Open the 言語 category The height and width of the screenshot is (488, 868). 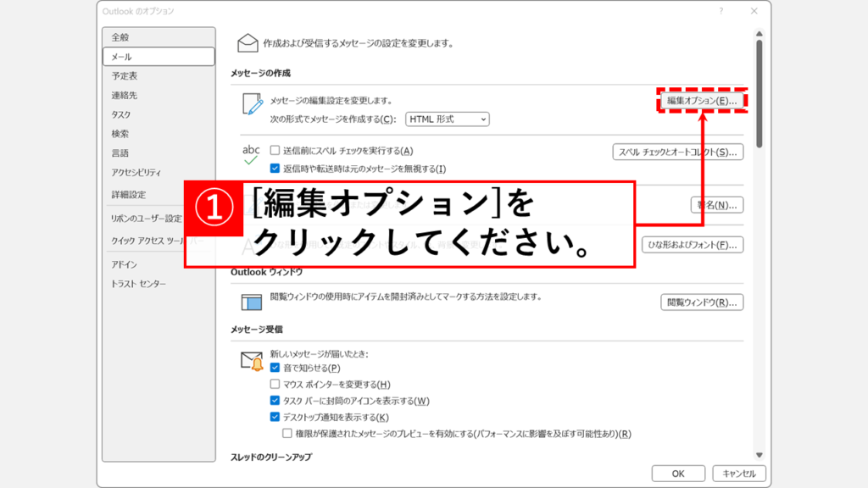159,152
